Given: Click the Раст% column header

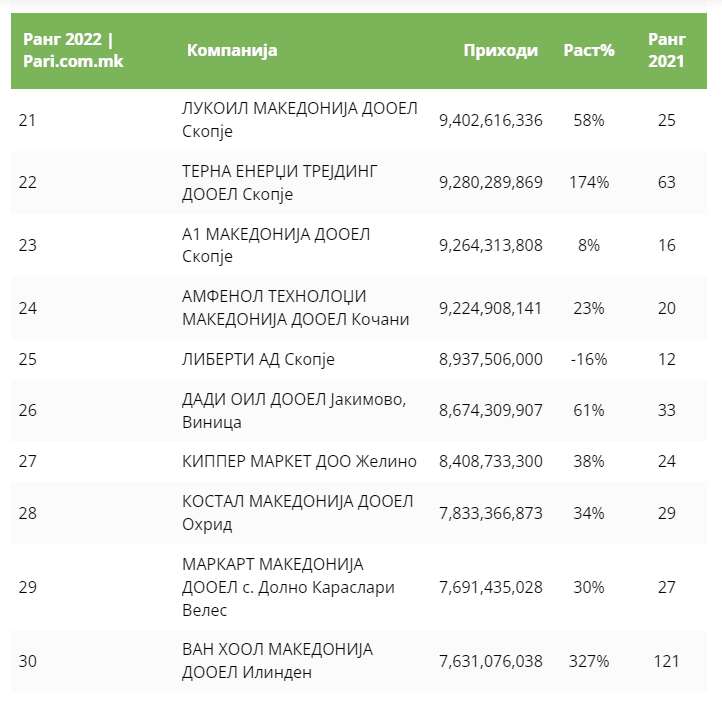Looking at the screenshot, I should (589, 51).
